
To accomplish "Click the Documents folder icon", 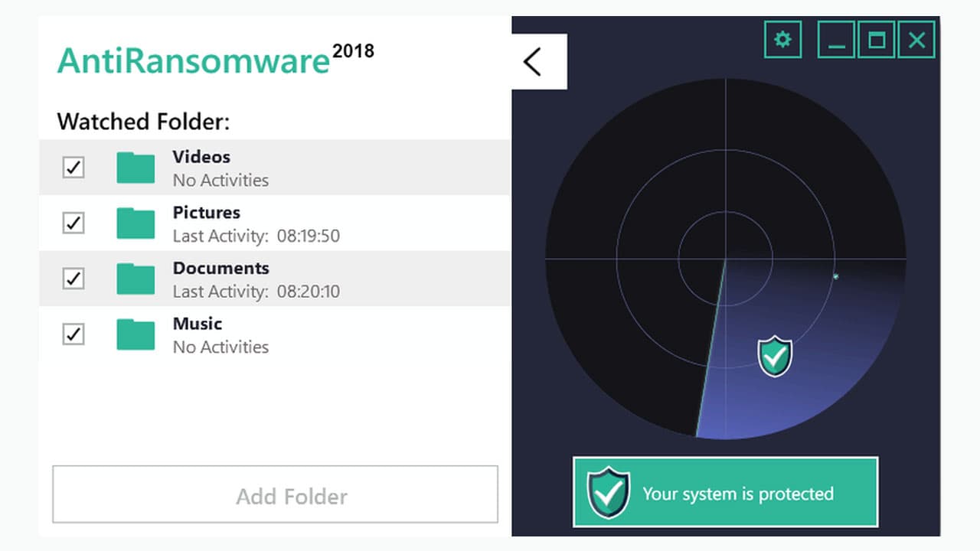I will click(x=136, y=279).
